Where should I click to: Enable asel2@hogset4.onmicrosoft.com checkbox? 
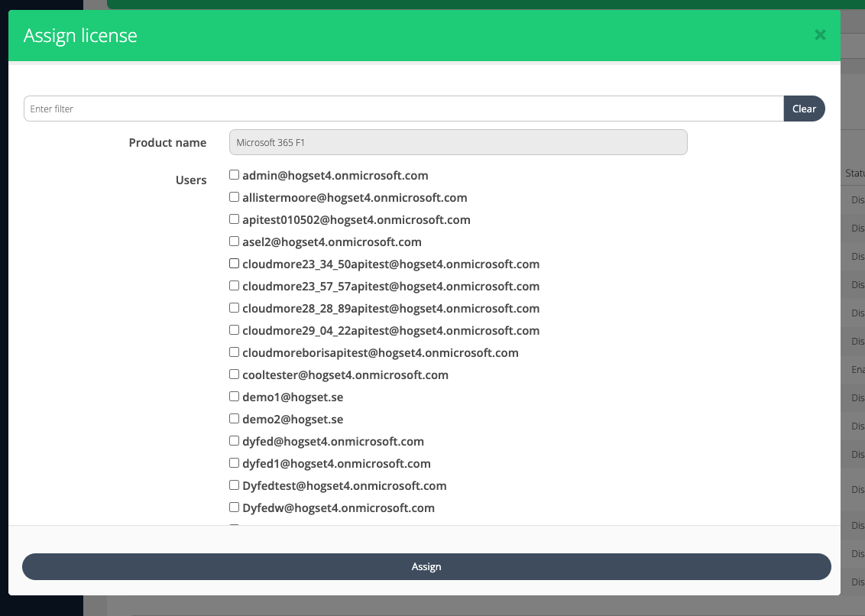(x=235, y=242)
